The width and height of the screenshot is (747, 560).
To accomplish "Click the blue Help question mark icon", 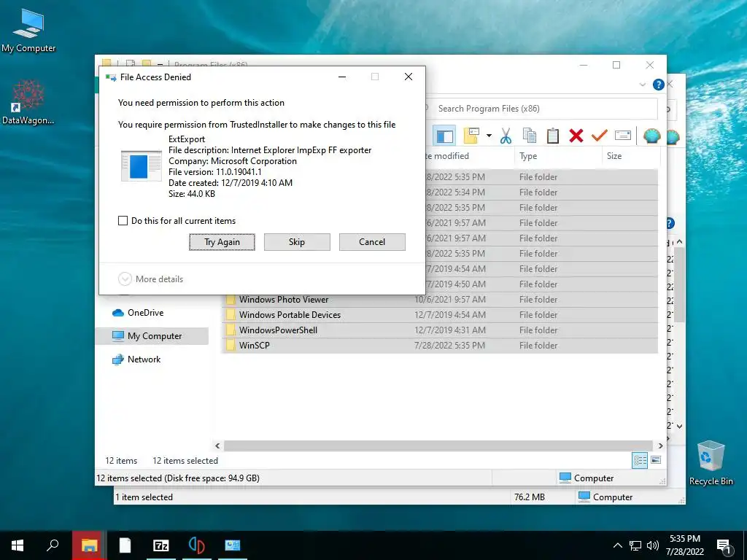I will (659, 85).
